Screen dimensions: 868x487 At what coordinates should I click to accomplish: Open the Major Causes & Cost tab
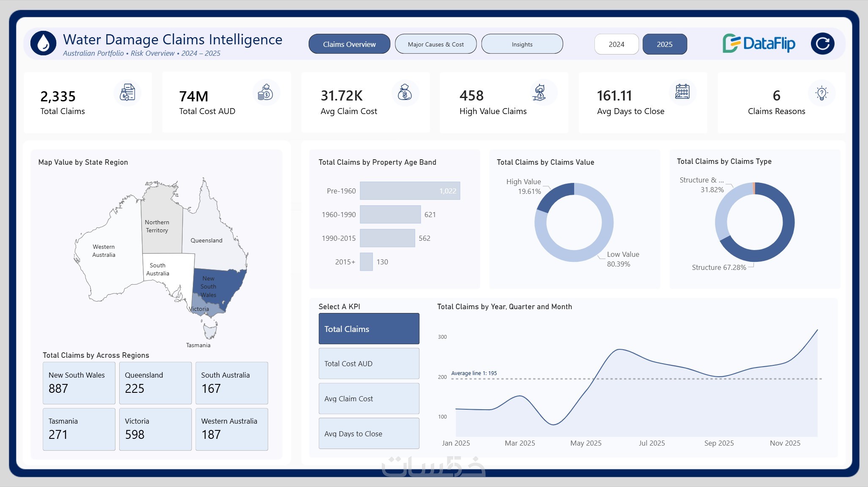pyautogui.click(x=435, y=44)
